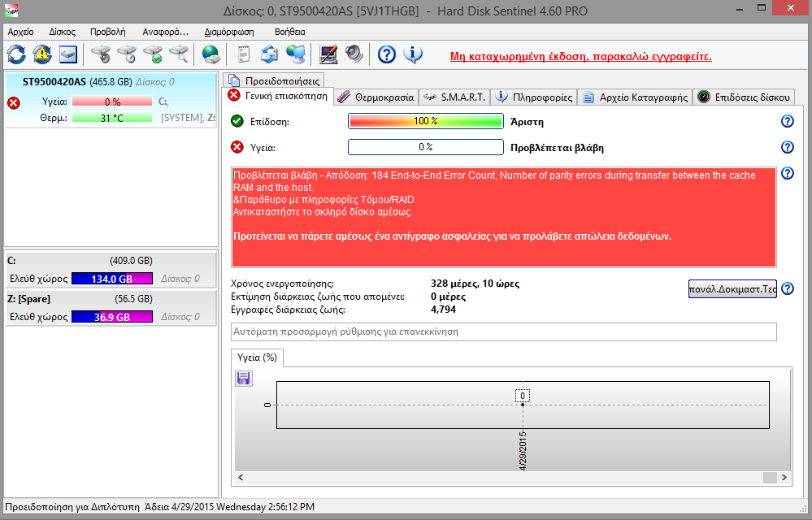
Task: Select the C: partition entry
Action: (111, 270)
